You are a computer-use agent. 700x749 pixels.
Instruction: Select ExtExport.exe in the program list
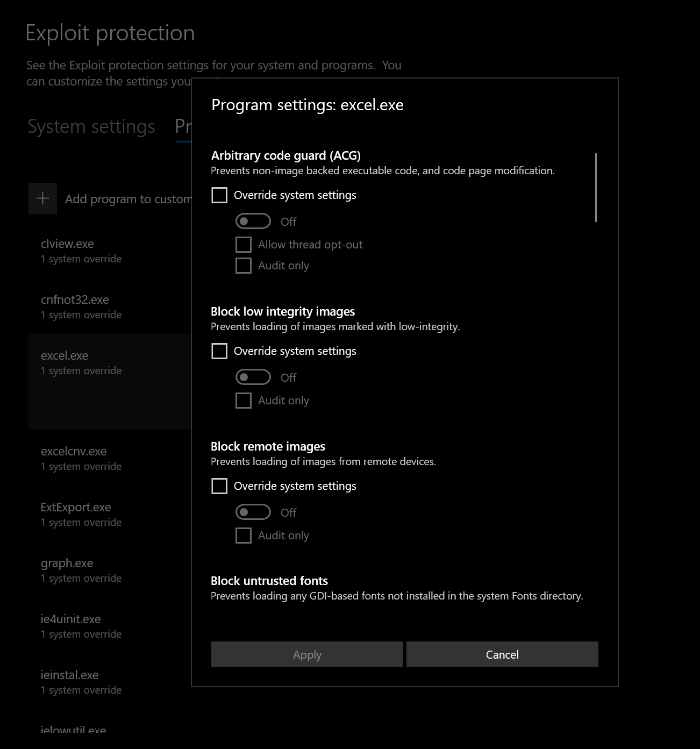tap(110, 514)
